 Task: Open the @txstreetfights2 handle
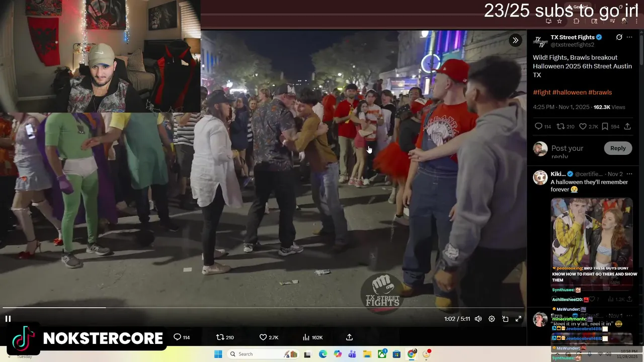pyautogui.click(x=572, y=45)
